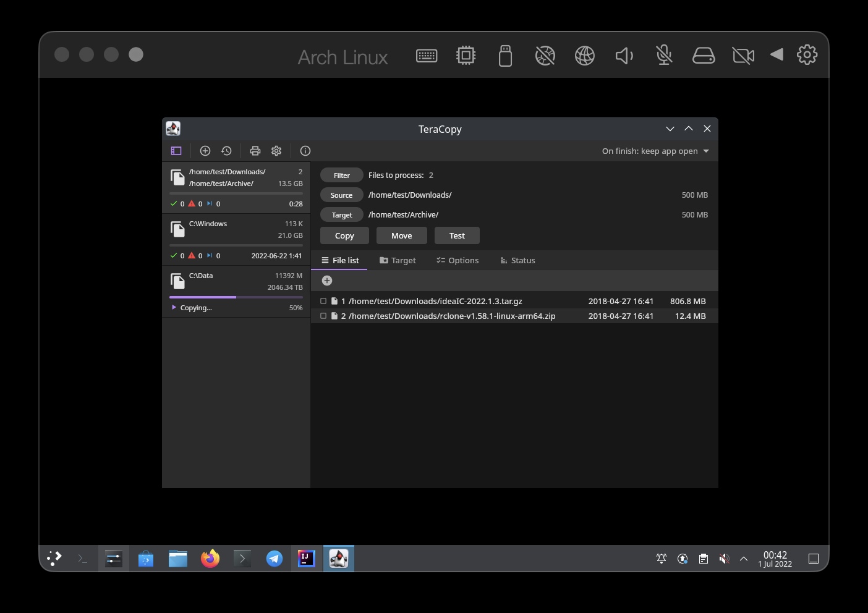Click the notifications bell icon in system tray
868x613 pixels.
[x=662, y=559]
